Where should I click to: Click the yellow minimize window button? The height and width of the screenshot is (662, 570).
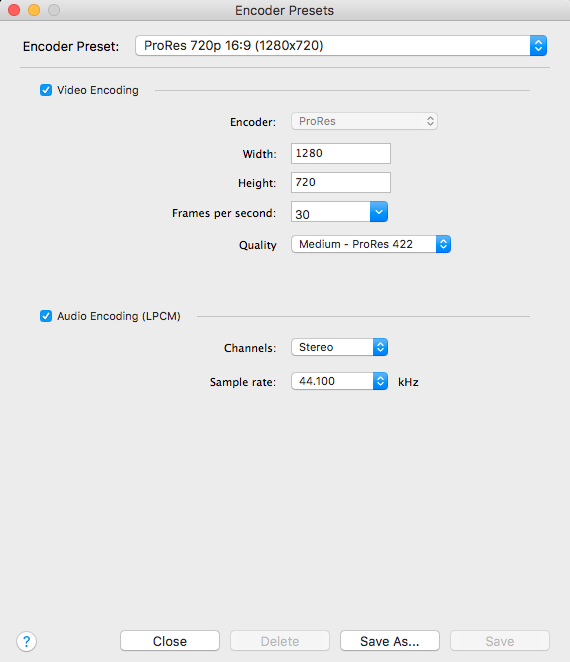(x=34, y=10)
